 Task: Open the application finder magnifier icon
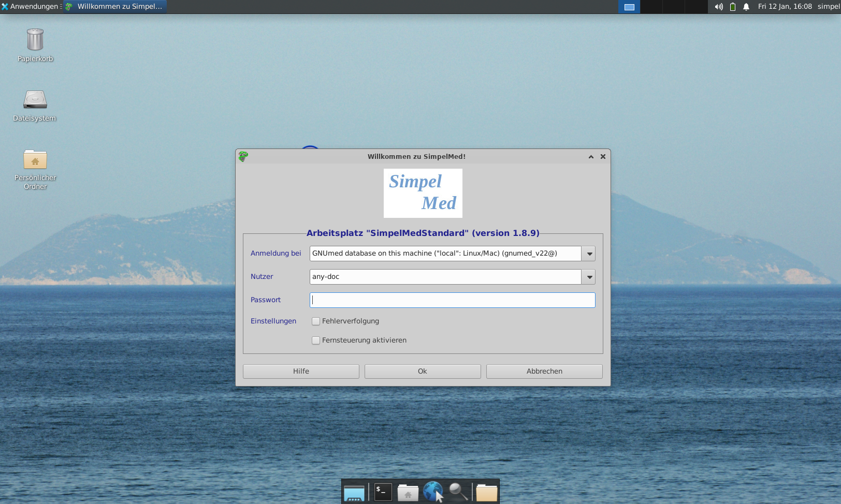(x=458, y=492)
